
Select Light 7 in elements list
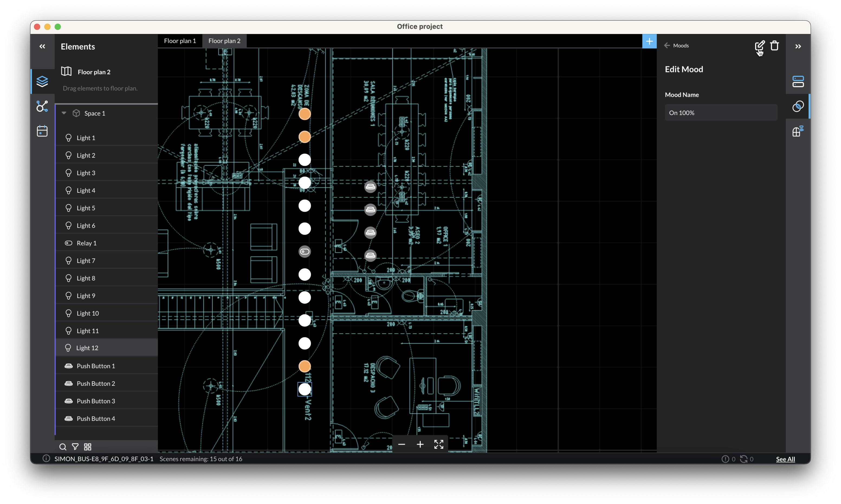tap(107, 260)
